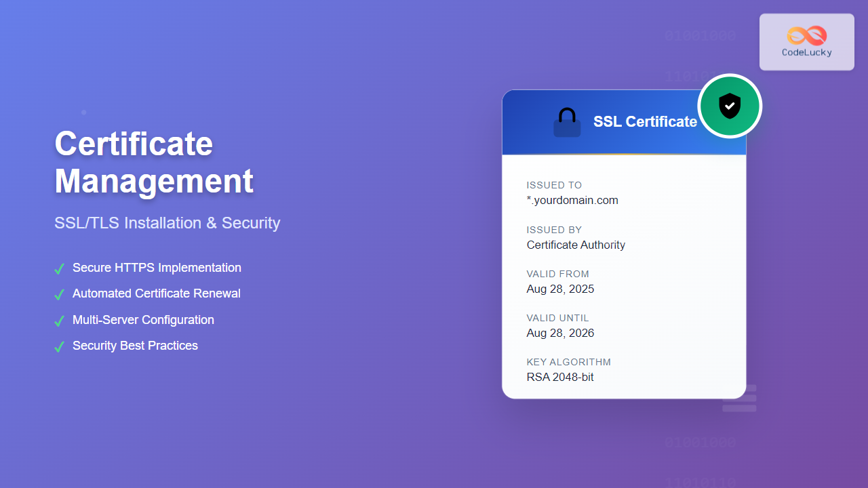Click the RSA 2048-bit key algorithm value

tap(560, 377)
